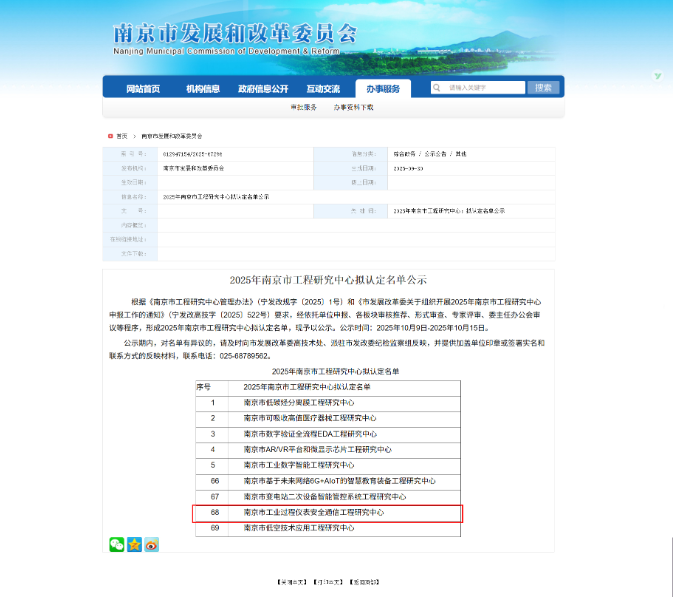Click the QZone star share icon
Viewport: 673px width, 607px height.
[134, 545]
